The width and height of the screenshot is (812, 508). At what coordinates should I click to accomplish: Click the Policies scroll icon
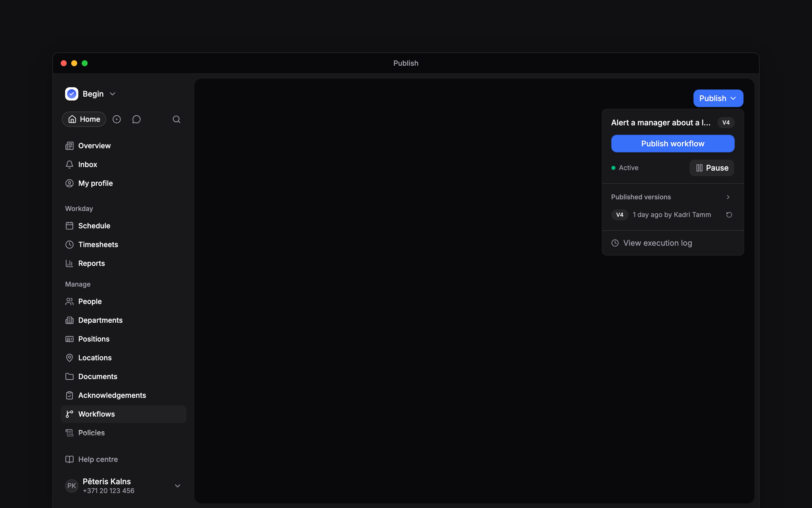70,433
